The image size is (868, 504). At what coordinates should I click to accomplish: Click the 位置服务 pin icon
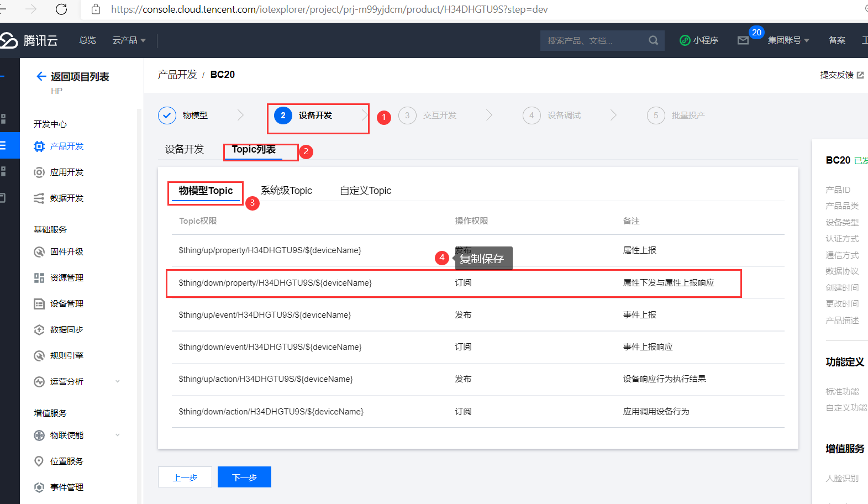coord(39,461)
